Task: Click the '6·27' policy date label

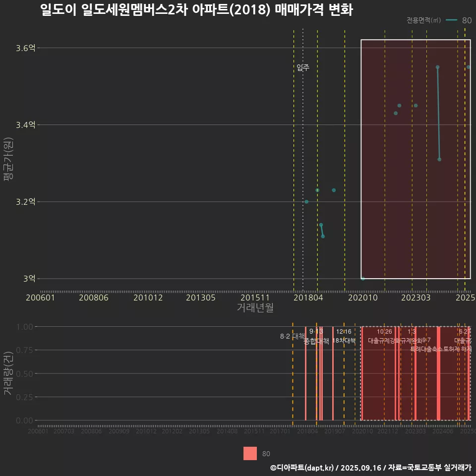Action: tap(465, 332)
